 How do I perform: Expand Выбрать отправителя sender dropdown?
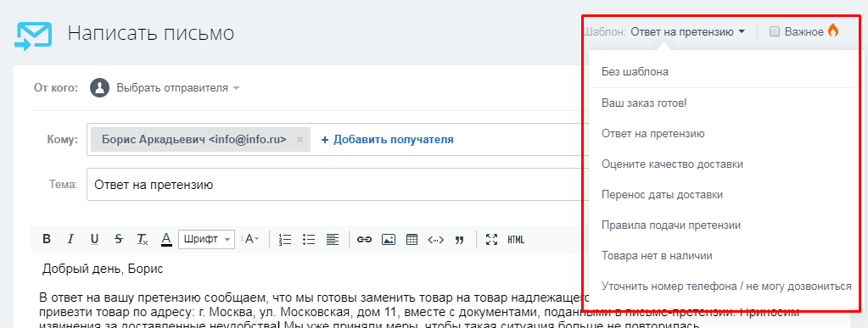(177, 87)
